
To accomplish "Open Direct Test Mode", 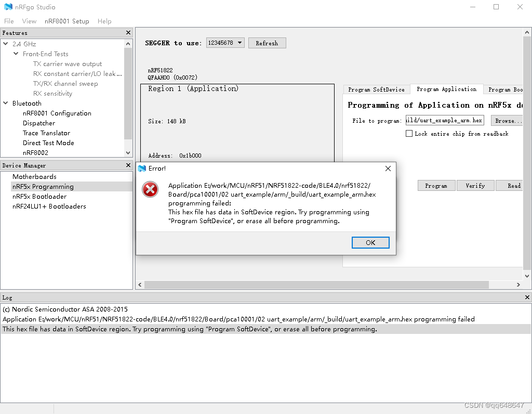I will tap(48, 143).
